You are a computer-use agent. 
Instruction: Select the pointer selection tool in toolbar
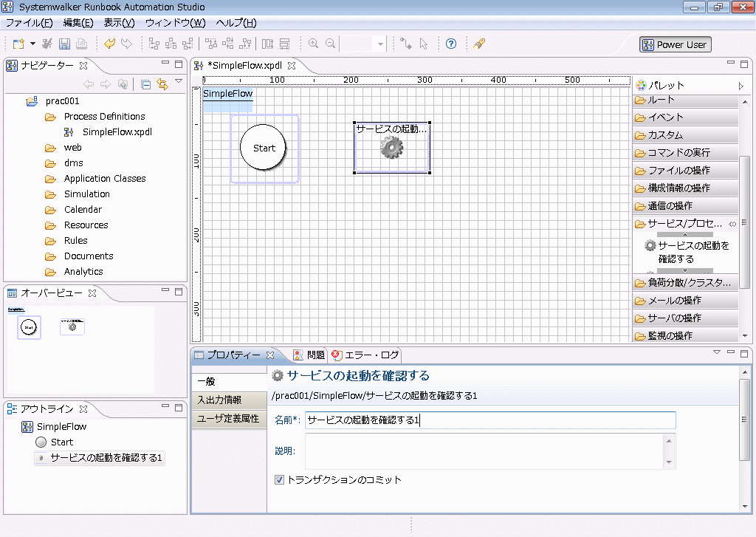point(424,44)
